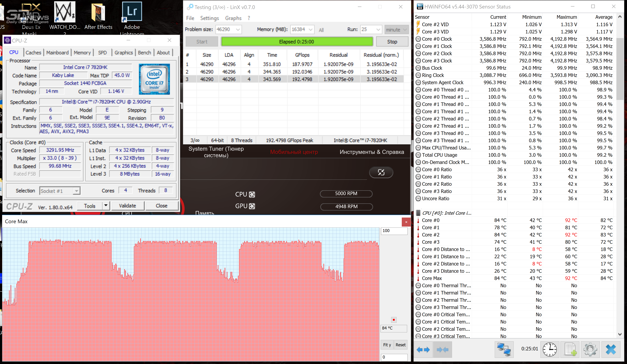Screen dimensions: 627x364
Task: Open the After Effects desktop icon
Action: click(x=98, y=16)
